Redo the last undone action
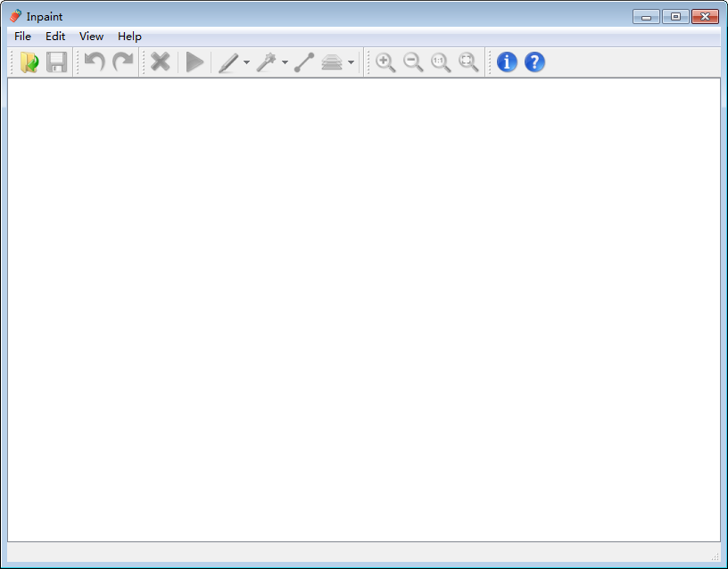Image resolution: width=728 pixels, height=569 pixels. click(122, 62)
